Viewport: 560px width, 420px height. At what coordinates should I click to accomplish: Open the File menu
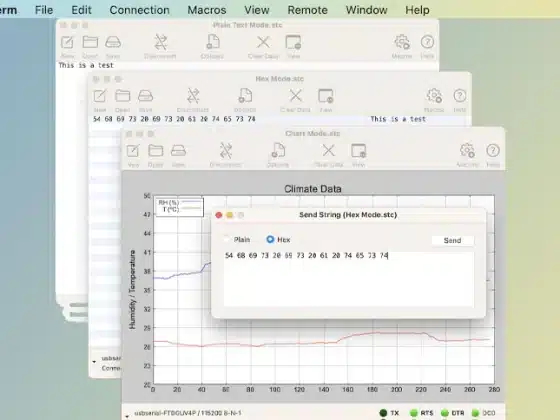coord(44,10)
